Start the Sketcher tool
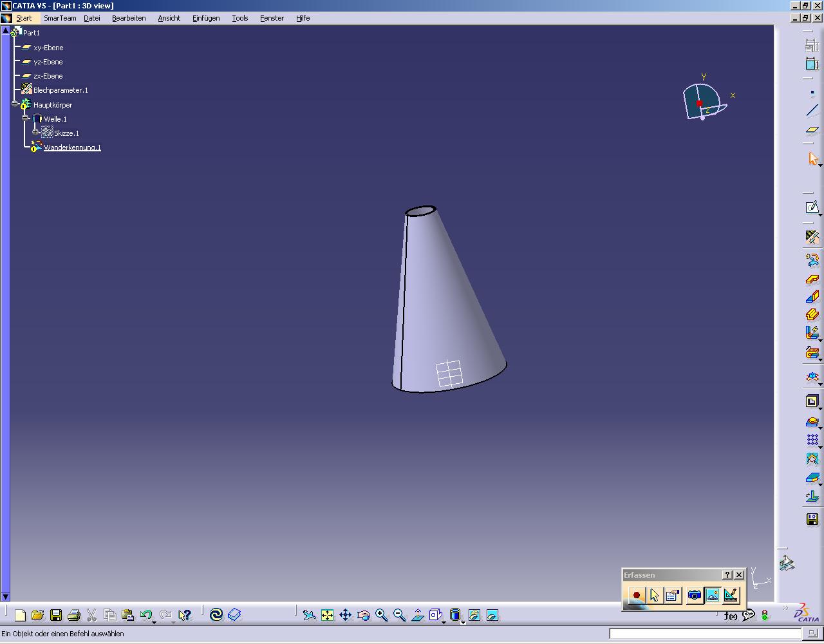Viewport: 824px width, 644px height. coord(812,207)
